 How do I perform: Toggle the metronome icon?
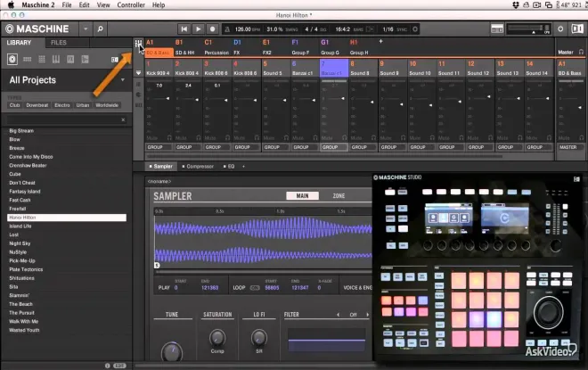[227, 29]
